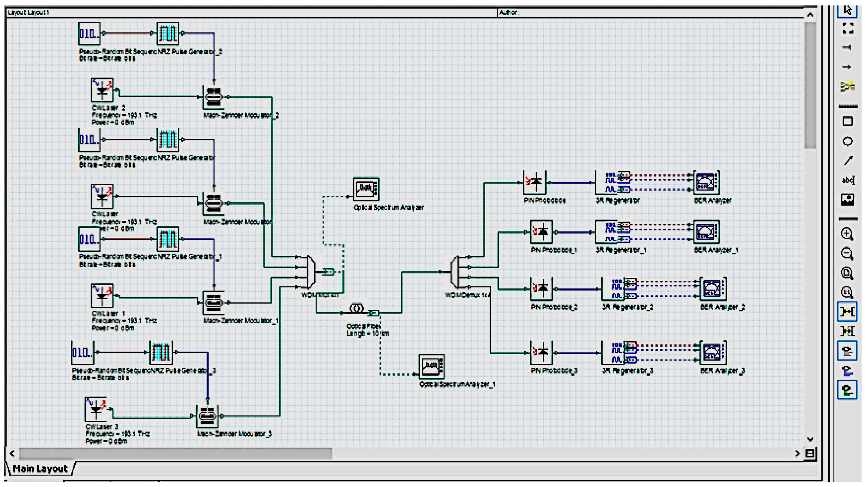Toggle the green monitor button at toolbar bottom

click(x=847, y=391)
